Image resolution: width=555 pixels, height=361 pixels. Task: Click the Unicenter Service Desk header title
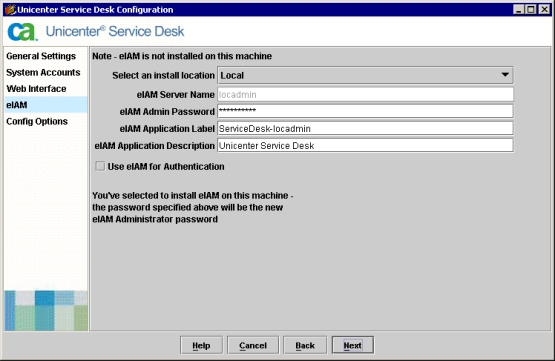tap(115, 31)
